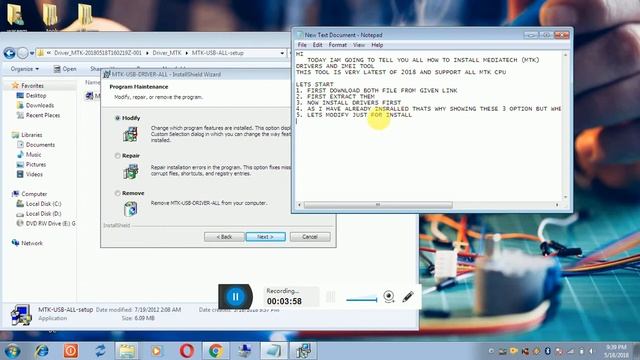640x360 pixels.
Task: Click Driver_MTK in the address path
Action: pos(167,53)
